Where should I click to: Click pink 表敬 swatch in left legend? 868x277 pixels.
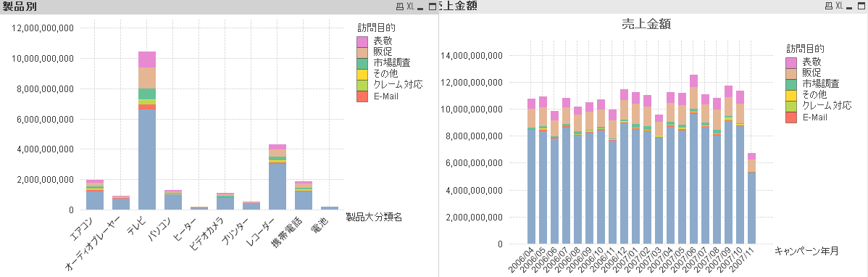click(x=362, y=41)
